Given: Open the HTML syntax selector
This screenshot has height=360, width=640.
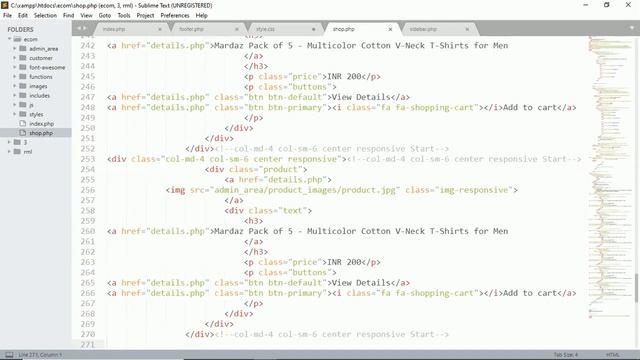Looking at the screenshot, I should pyautogui.click(x=613, y=355).
